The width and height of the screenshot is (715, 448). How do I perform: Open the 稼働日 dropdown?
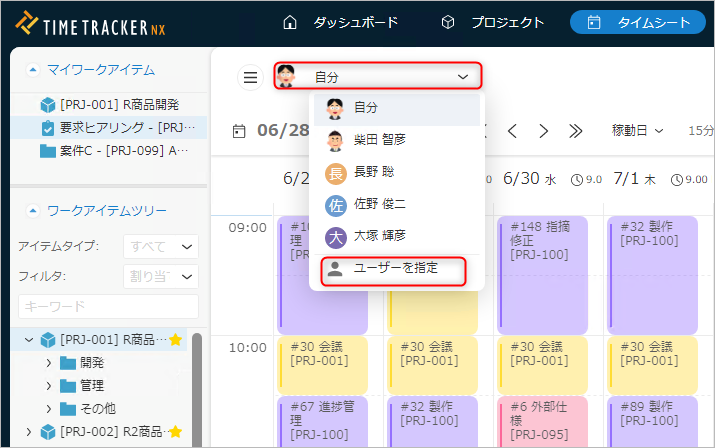(637, 131)
